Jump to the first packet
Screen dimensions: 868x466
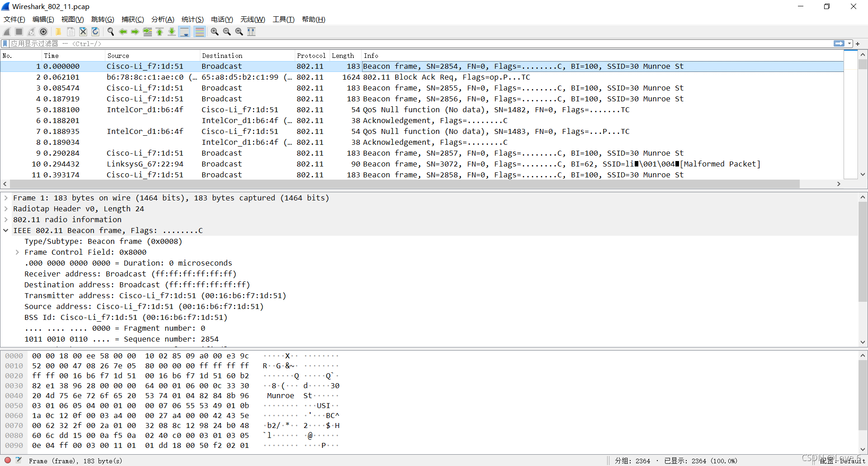tap(160, 32)
